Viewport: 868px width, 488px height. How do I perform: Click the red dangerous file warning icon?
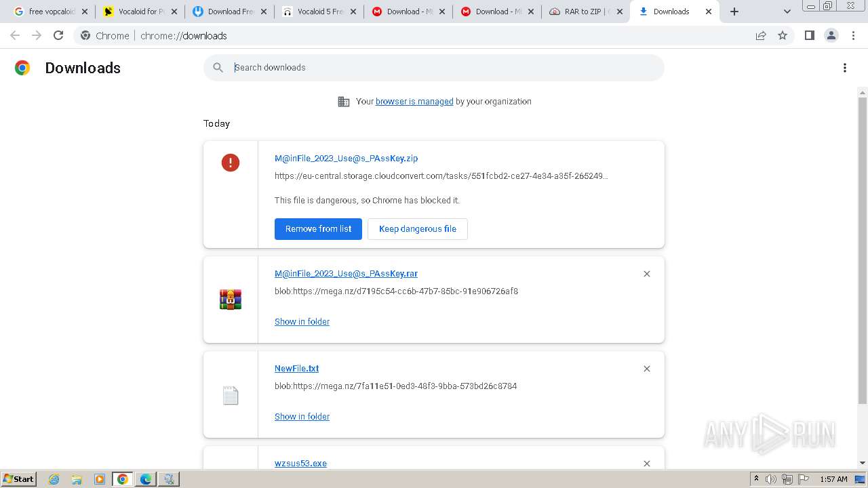tap(231, 162)
